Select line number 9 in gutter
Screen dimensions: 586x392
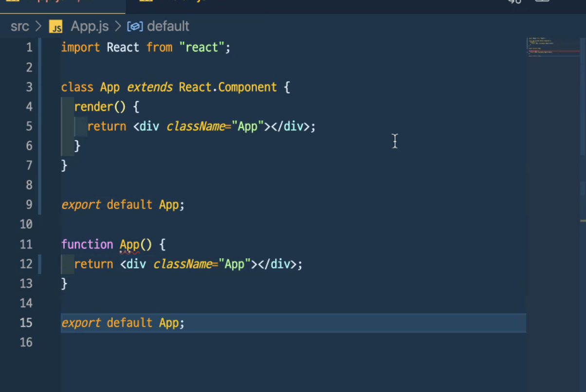click(x=29, y=205)
